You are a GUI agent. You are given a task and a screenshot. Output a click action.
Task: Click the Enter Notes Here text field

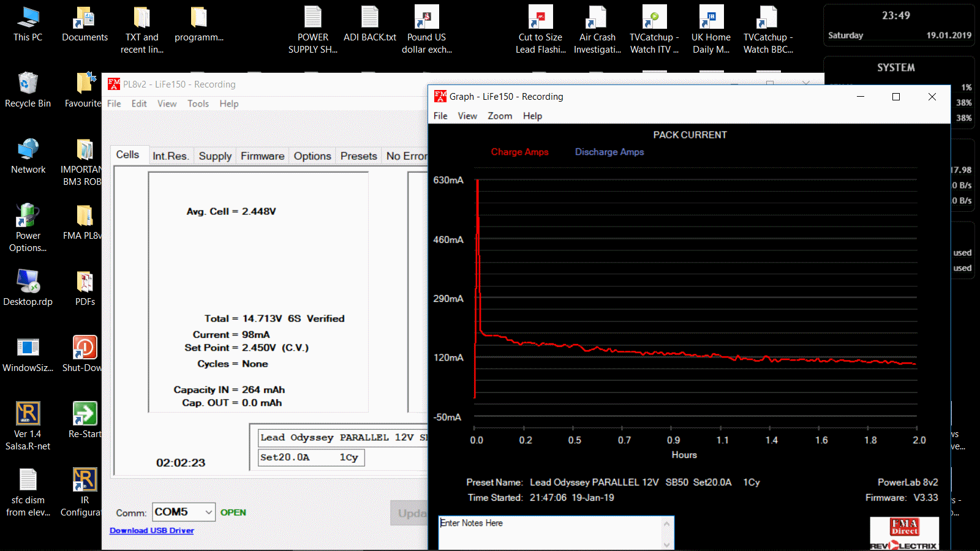(550, 531)
